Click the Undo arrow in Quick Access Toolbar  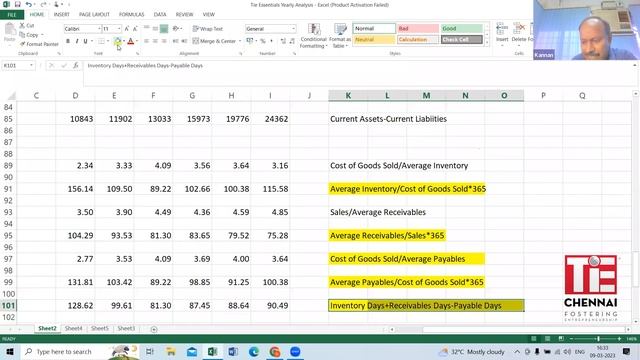pyautogui.click(x=28, y=4)
